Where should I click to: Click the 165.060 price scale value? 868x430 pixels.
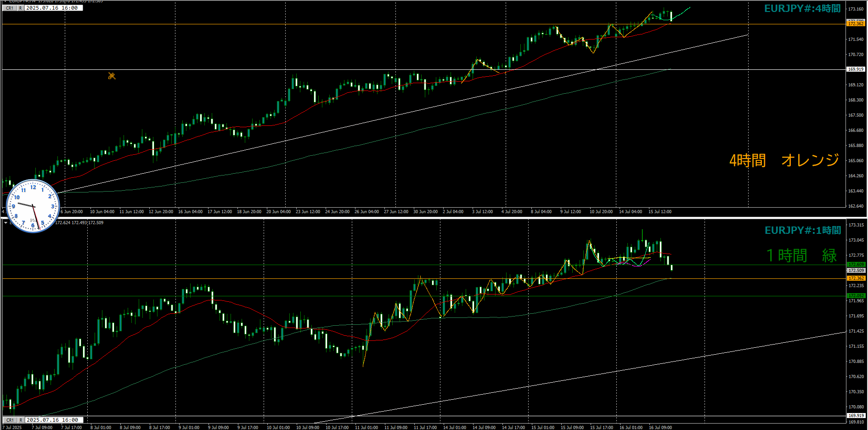click(x=856, y=161)
